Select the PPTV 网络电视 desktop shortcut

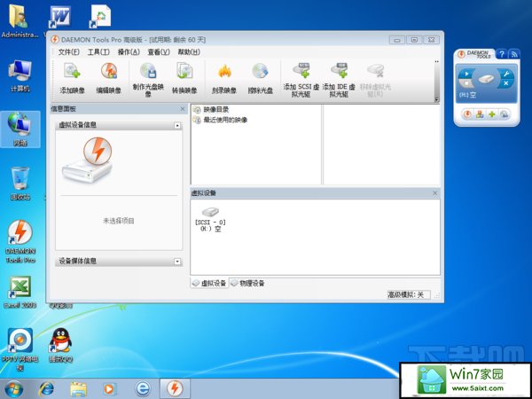pos(20,349)
